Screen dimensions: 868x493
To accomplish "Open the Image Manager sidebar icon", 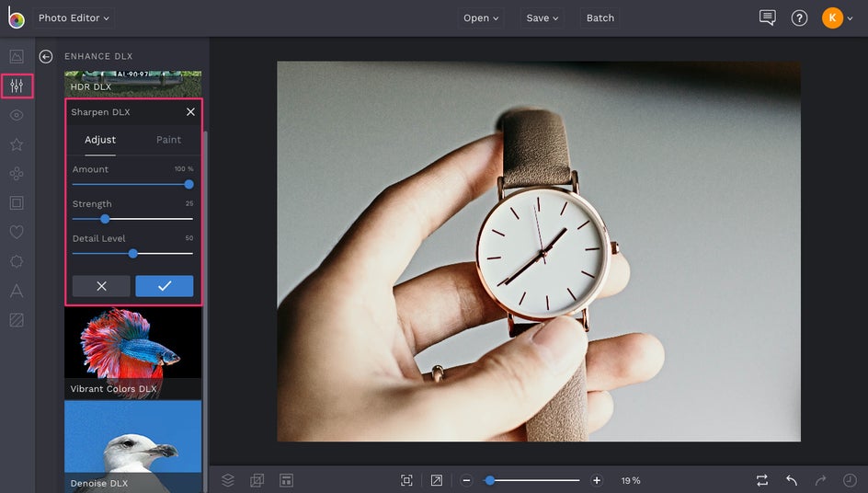I will [17, 56].
